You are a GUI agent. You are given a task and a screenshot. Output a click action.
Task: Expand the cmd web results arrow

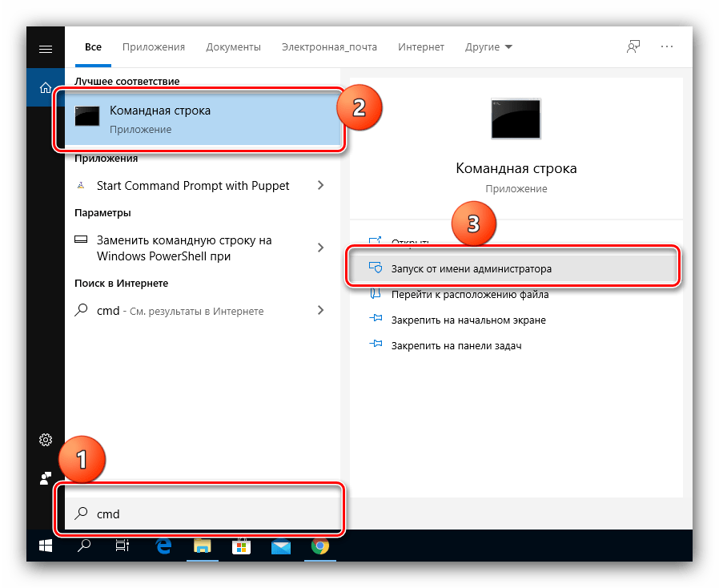(320, 311)
